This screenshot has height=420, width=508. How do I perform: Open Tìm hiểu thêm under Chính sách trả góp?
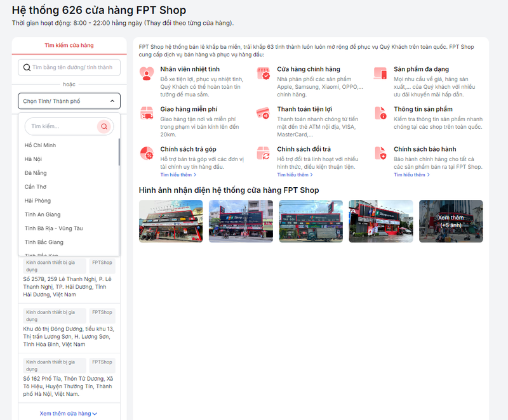pyautogui.click(x=178, y=174)
